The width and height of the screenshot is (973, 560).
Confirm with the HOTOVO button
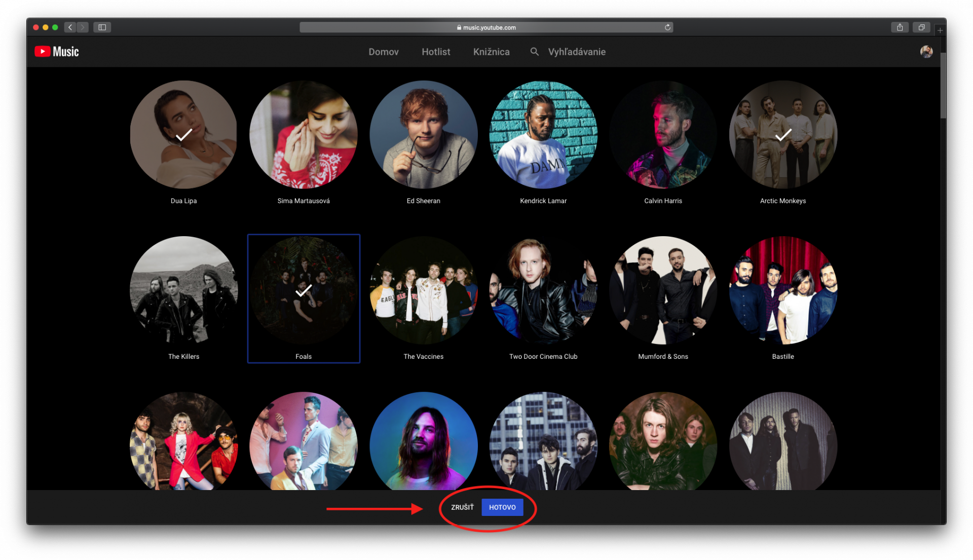click(x=502, y=507)
